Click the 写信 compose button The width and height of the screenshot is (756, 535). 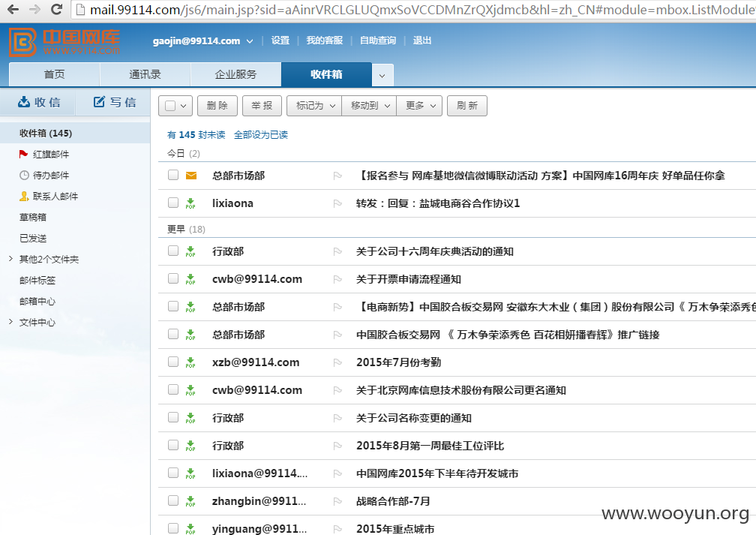[x=114, y=102]
